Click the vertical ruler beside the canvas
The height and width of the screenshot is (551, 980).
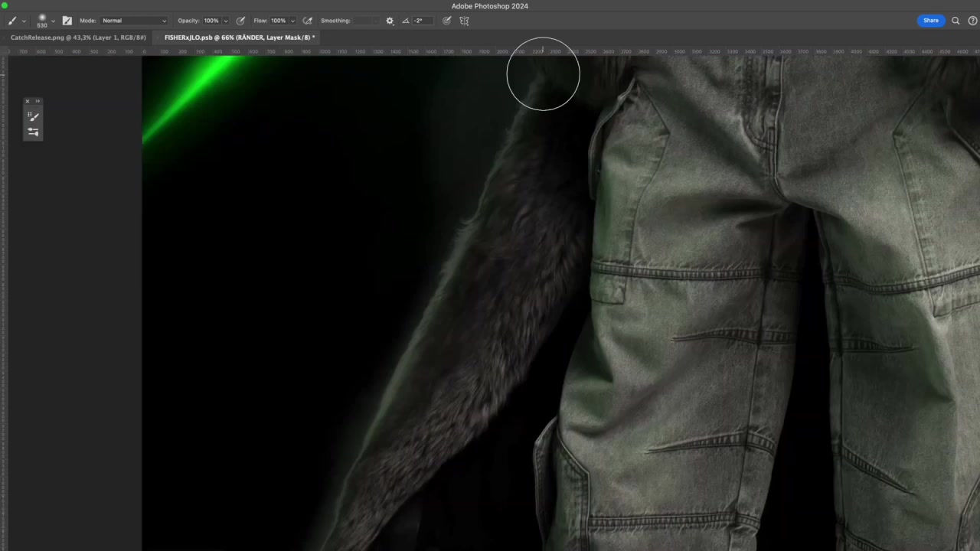point(3,302)
